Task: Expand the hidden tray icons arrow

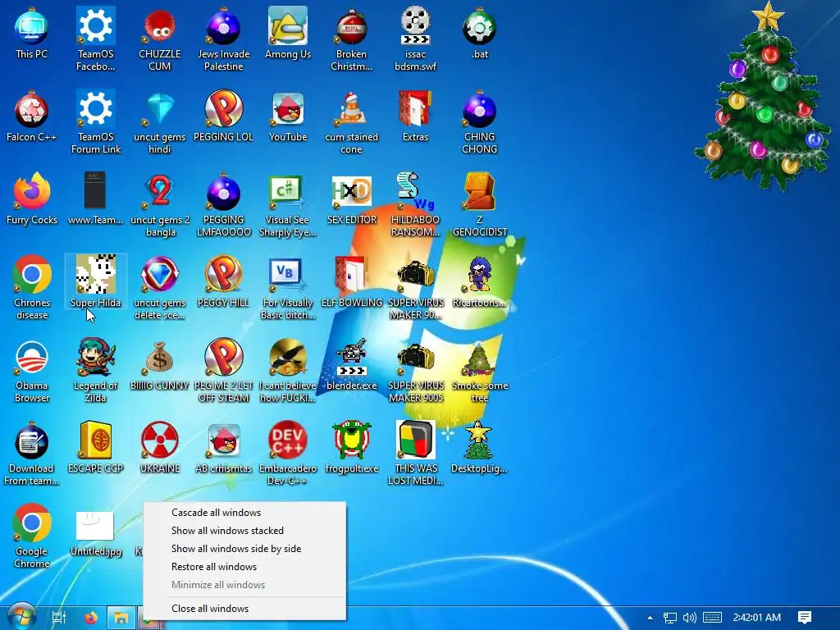Action: [650, 618]
